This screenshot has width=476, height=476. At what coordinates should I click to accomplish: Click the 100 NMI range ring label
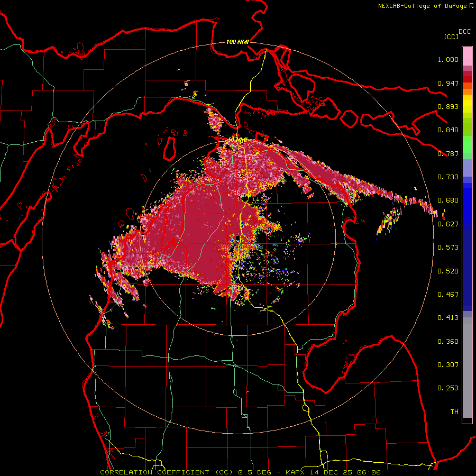point(237,42)
